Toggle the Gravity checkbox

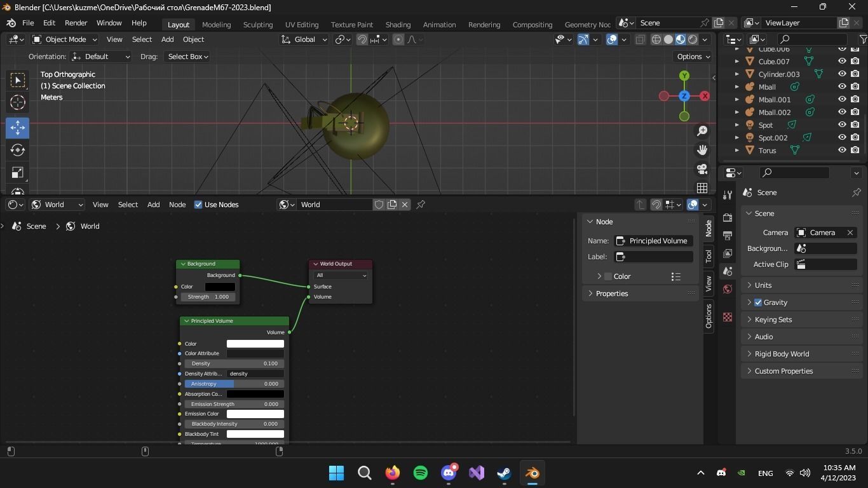pos(758,302)
